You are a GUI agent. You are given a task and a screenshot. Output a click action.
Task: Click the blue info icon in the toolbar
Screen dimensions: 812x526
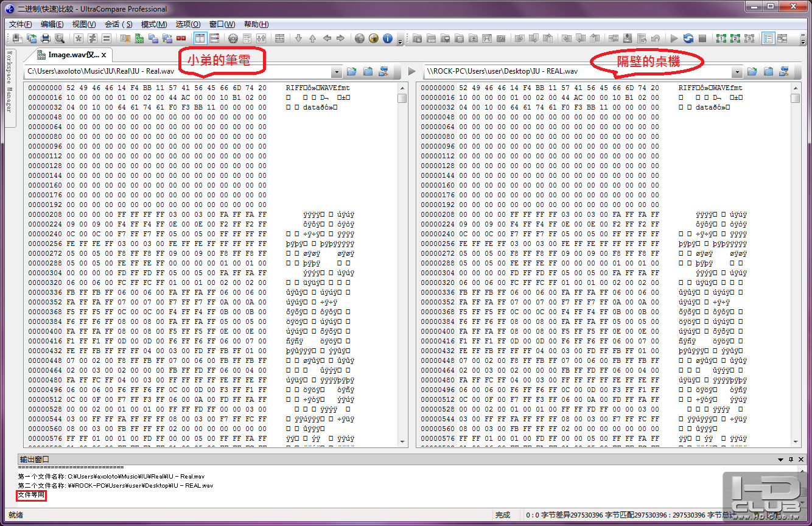388,38
